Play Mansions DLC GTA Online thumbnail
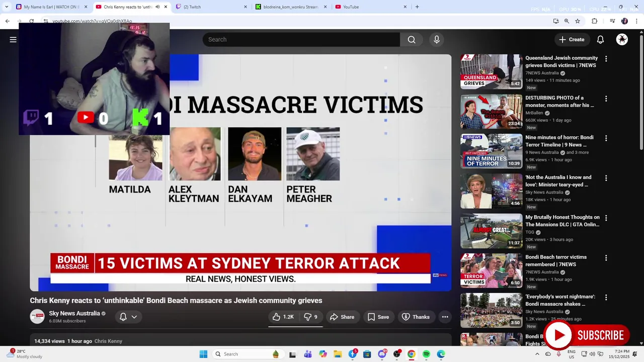The width and height of the screenshot is (644, 362). (492, 231)
